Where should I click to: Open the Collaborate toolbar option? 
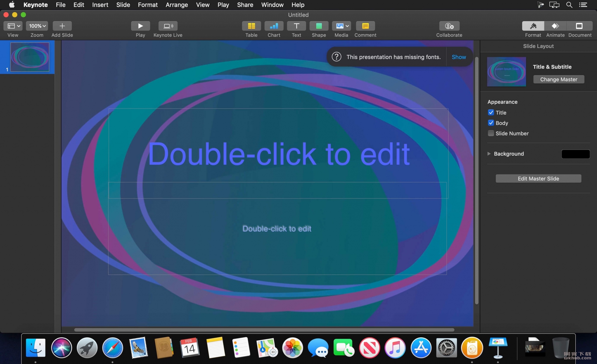click(449, 26)
